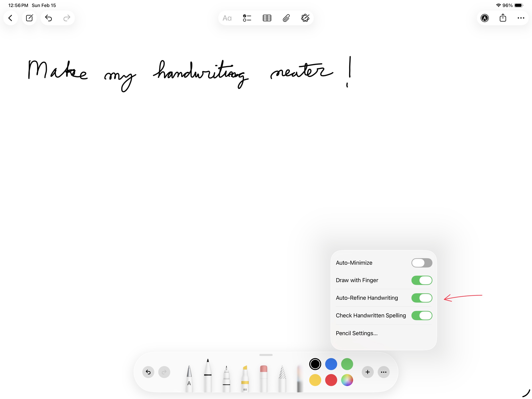The width and height of the screenshot is (532, 399).
Task: Create a new note with the compose icon
Action: (x=29, y=18)
